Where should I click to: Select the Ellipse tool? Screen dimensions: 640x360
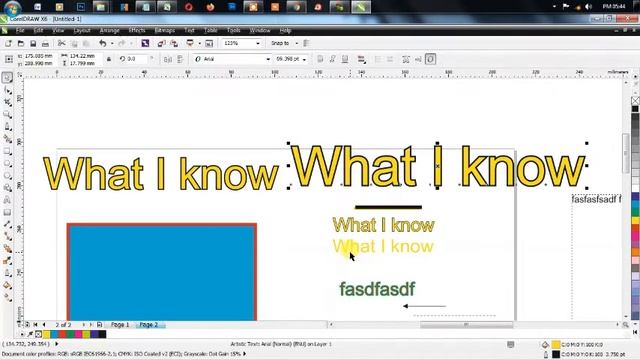point(7,164)
